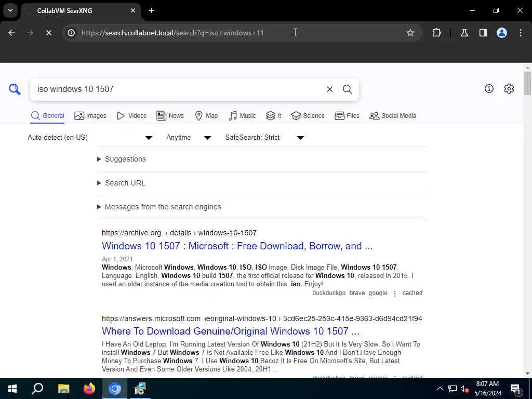Close the CollabVM SearXNG tab

[133, 10]
